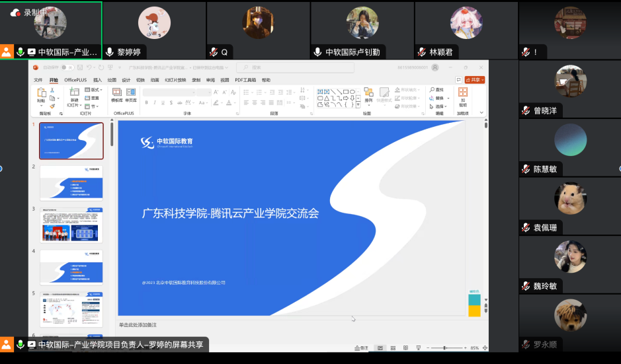The image size is (621, 364).
Task: Toggle the Notes (备注) pane in status bar
Action: click(361, 347)
